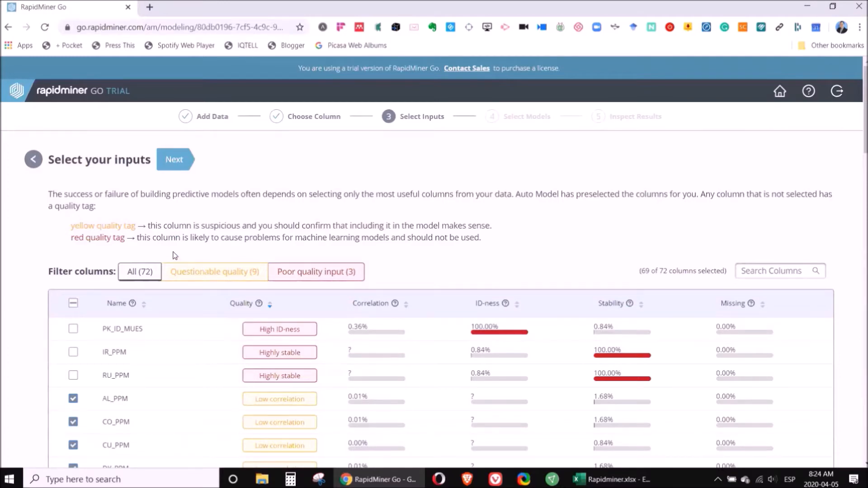Open Chrome profile avatar
Image resolution: width=868 pixels, height=488 pixels.
tap(841, 27)
